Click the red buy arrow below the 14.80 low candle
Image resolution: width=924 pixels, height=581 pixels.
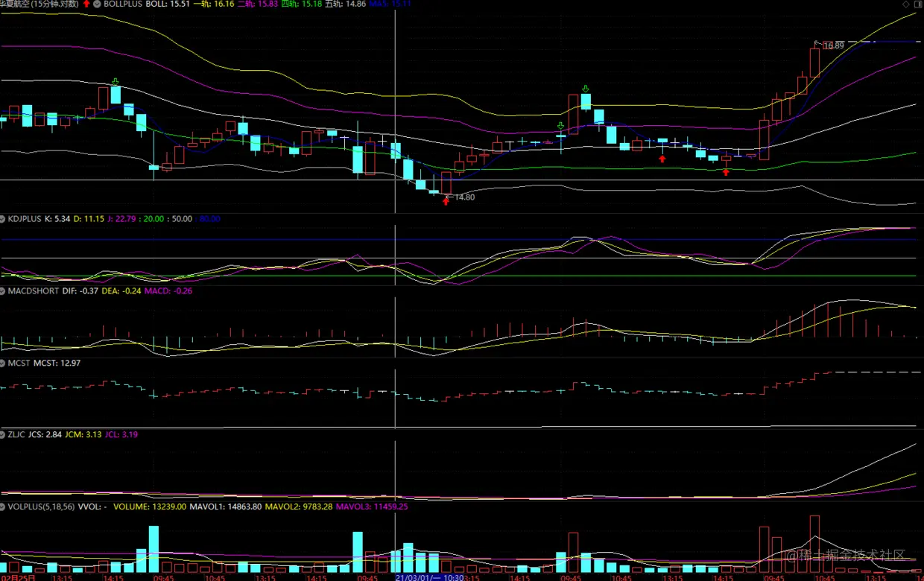[x=446, y=201]
